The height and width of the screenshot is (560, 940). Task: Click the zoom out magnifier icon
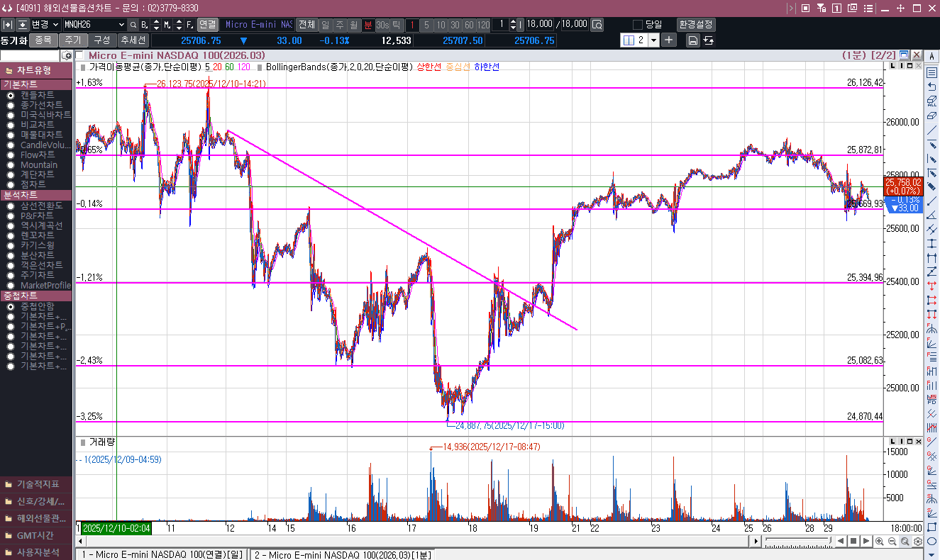(x=892, y=542)
